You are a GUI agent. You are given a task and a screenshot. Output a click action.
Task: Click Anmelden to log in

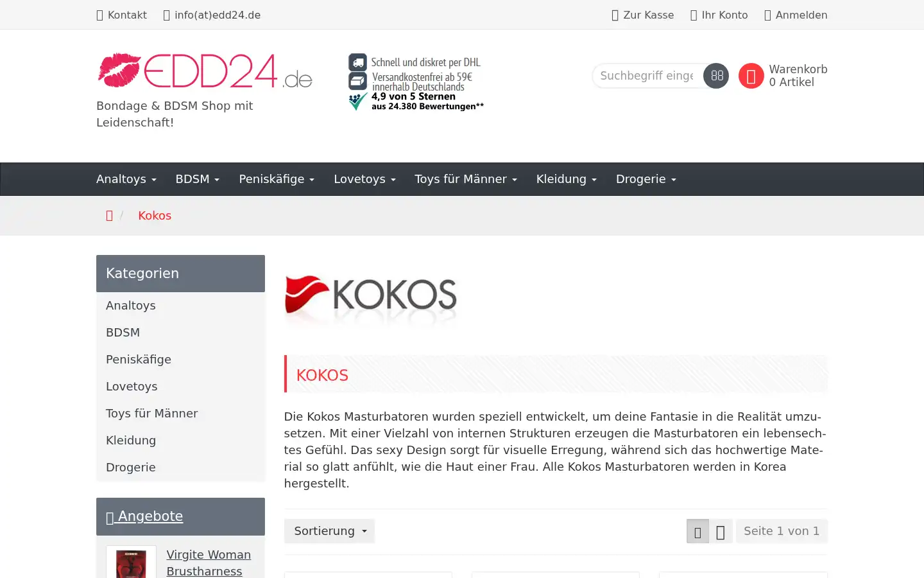(x=796, y=15)
